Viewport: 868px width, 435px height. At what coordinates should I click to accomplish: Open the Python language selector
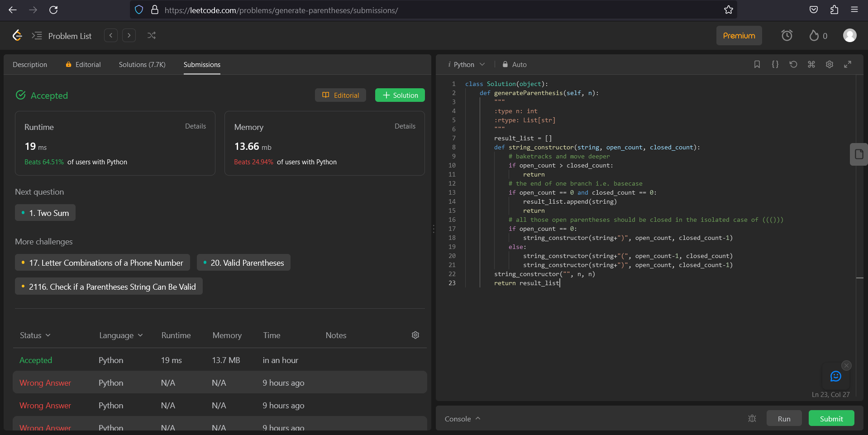tap(466, 64)
